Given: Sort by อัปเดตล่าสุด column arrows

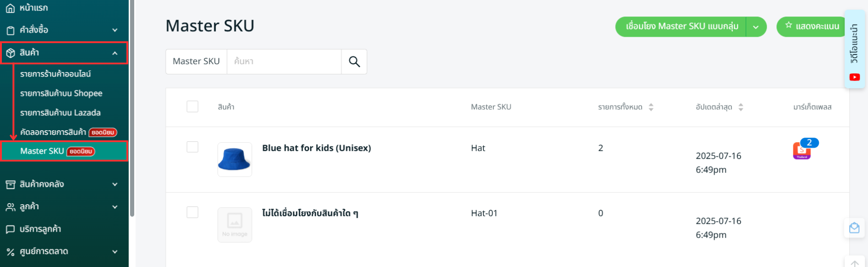Looking at the screenshot, I should click(741, 107).
